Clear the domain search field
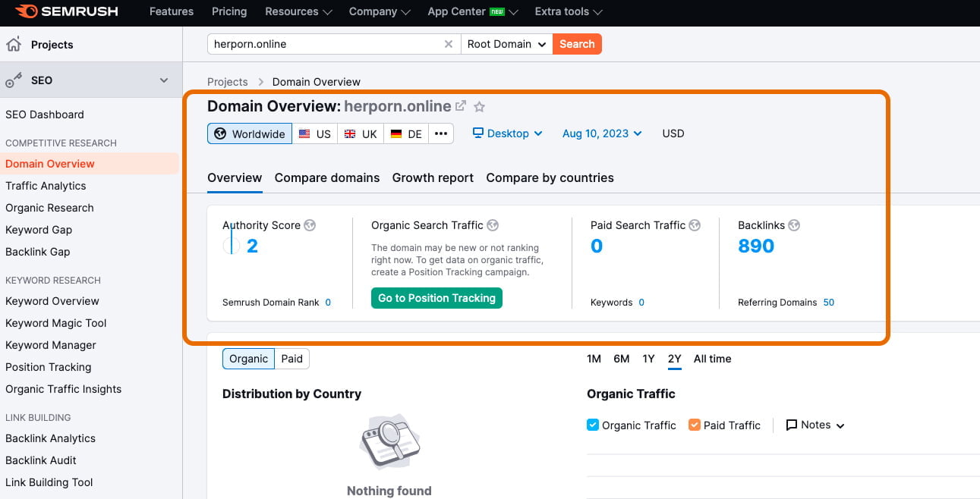This screenshot has width=980, height=499. [x=449, y=44]
